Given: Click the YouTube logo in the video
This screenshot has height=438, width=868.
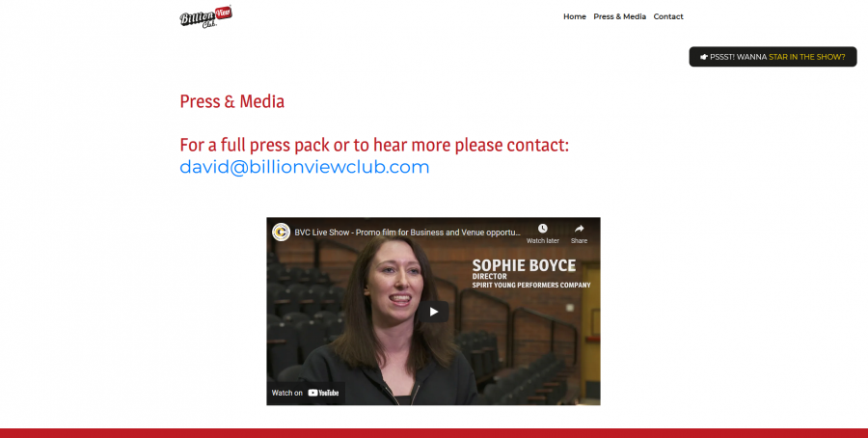Looking at the screenshot, I should click(323, 393).
